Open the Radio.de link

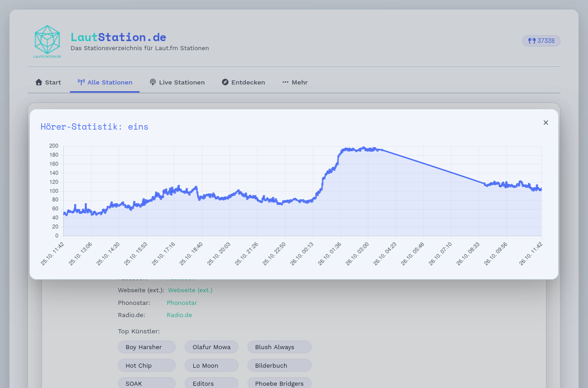(x=179, y=315)
